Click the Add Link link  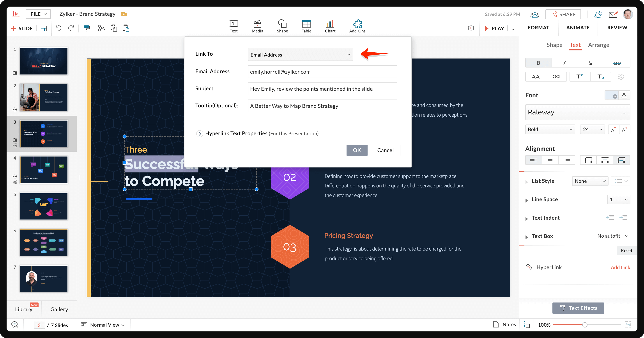620,267
